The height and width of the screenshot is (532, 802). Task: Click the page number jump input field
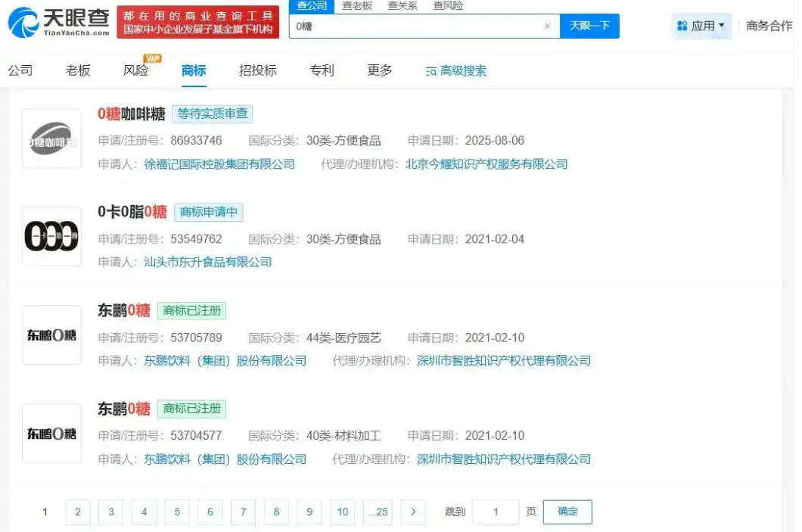click(496, 512)
